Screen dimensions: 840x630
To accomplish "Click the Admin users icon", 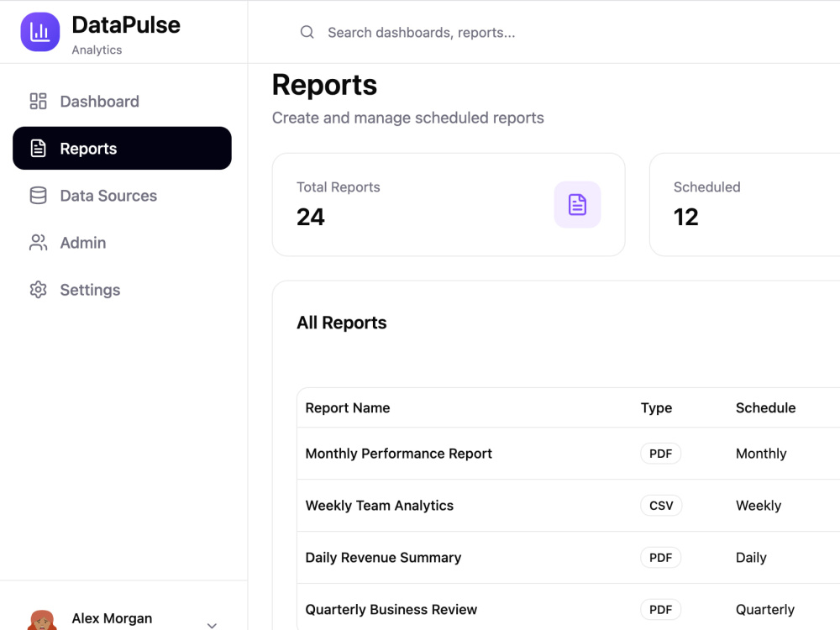I will tap(38, 243).
